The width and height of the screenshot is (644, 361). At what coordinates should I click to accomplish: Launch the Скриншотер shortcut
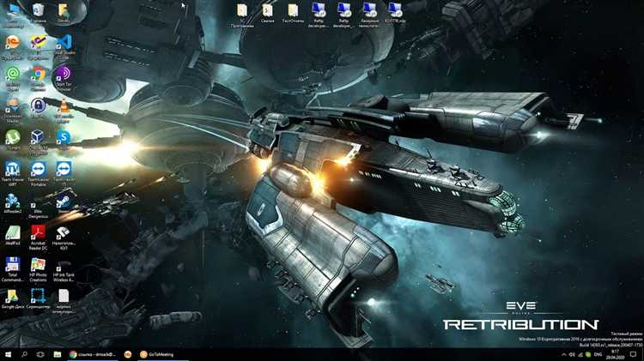pyautogui.click(x=38, y=298)
